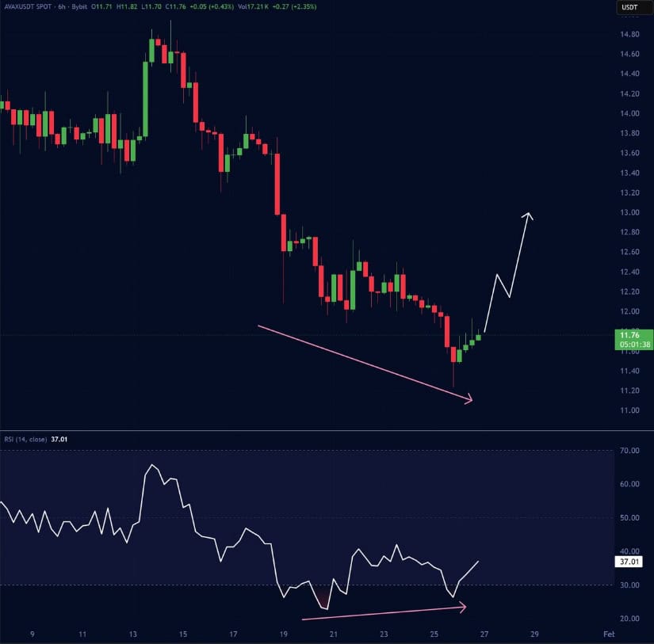Select the white projected price arrow head

click(528, 216)
